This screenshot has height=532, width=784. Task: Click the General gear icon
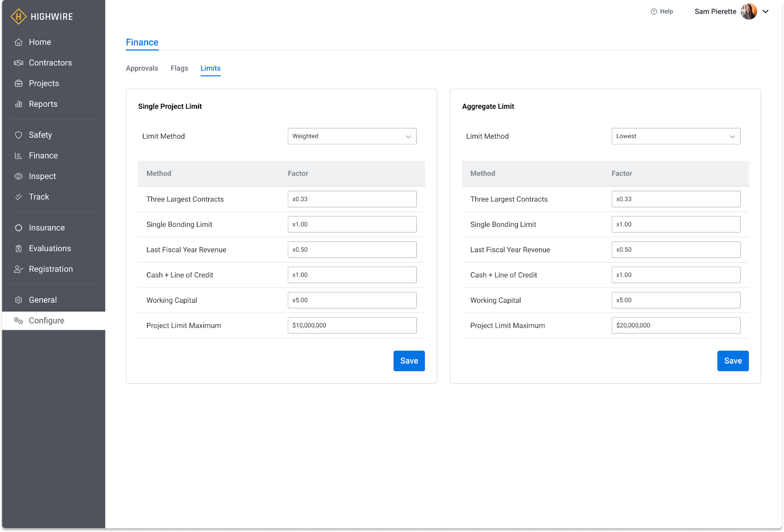pyautogui.click(x=19, y=300)
